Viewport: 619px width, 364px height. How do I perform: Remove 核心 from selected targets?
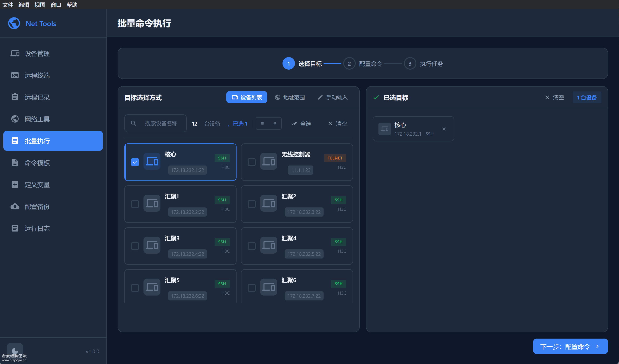coord(444,129)
